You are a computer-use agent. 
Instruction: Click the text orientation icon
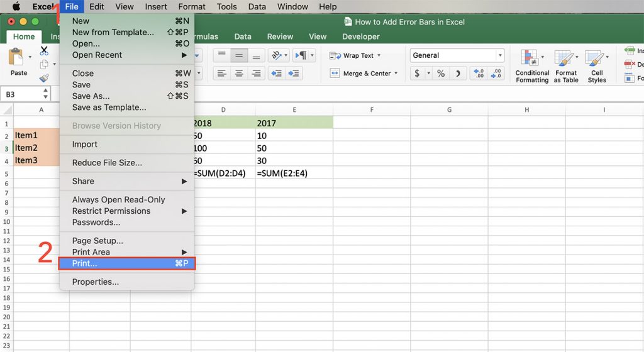(277, 55)
